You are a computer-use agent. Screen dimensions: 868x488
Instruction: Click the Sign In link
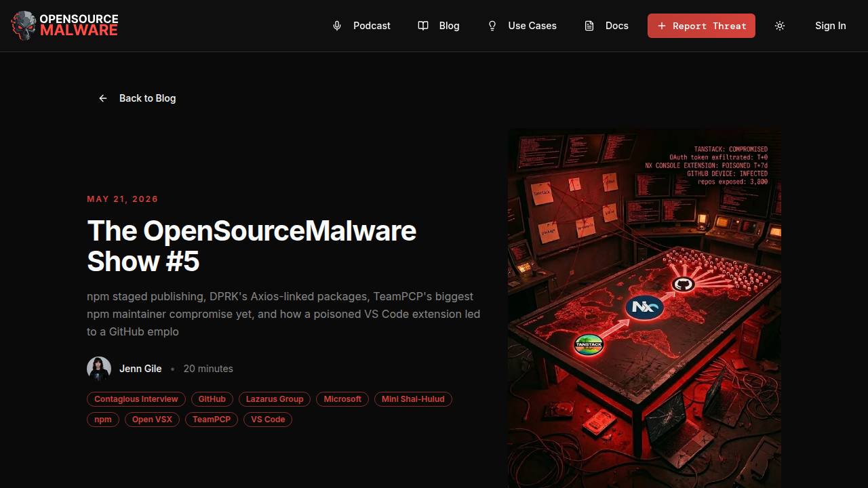[830, 26]
